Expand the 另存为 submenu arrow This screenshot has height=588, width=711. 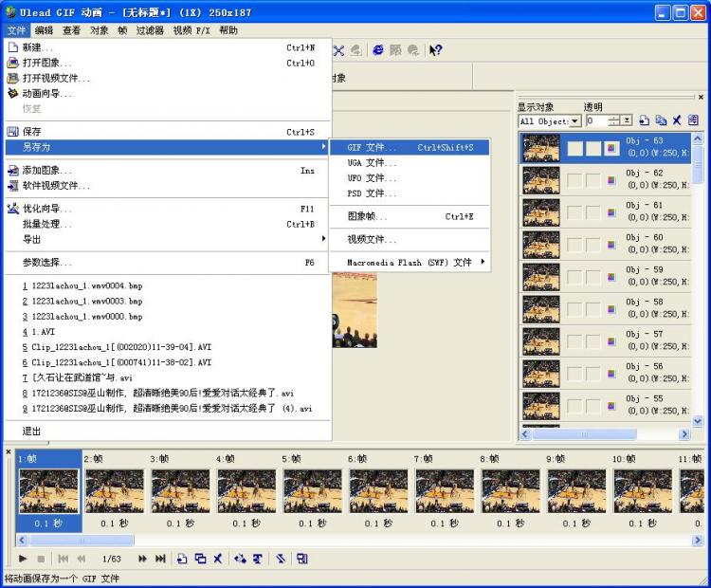[323, 147]
